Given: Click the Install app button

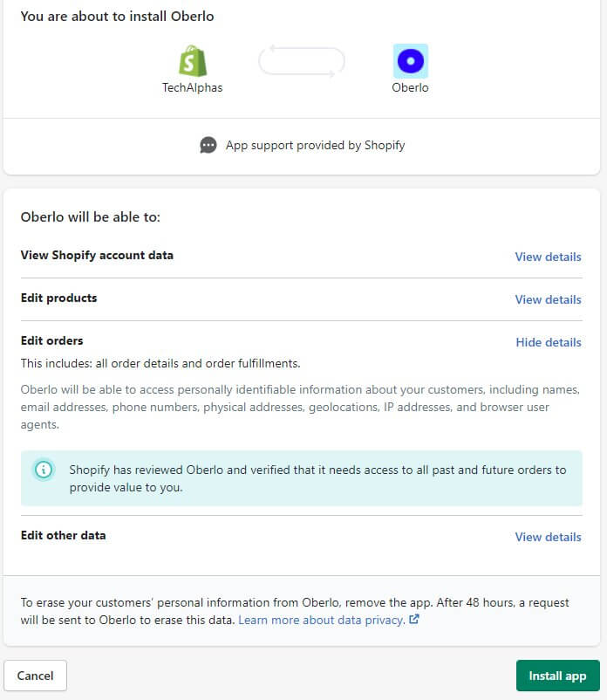Looking at the screenshot, I should pos(557,676).
